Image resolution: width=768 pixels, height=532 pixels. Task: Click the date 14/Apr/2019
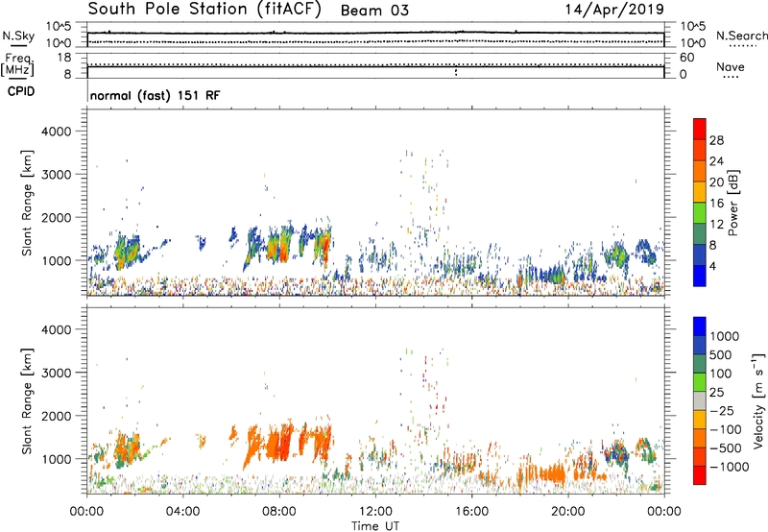(x=614, y=10)
